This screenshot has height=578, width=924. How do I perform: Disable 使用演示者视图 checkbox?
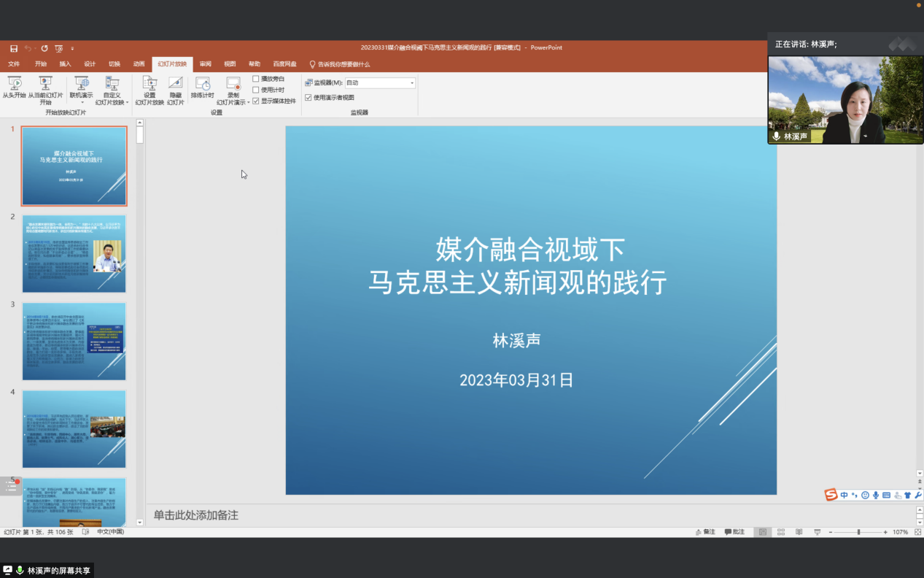(308, 97)
